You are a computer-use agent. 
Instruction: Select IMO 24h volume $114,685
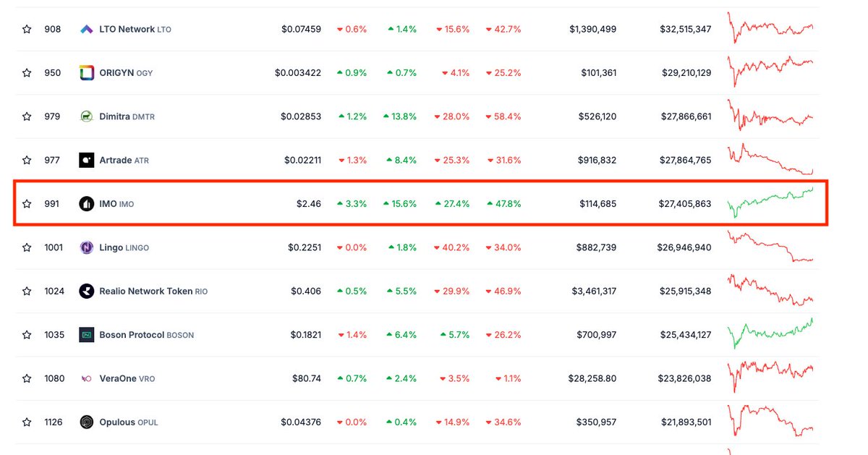coord(598,204)
